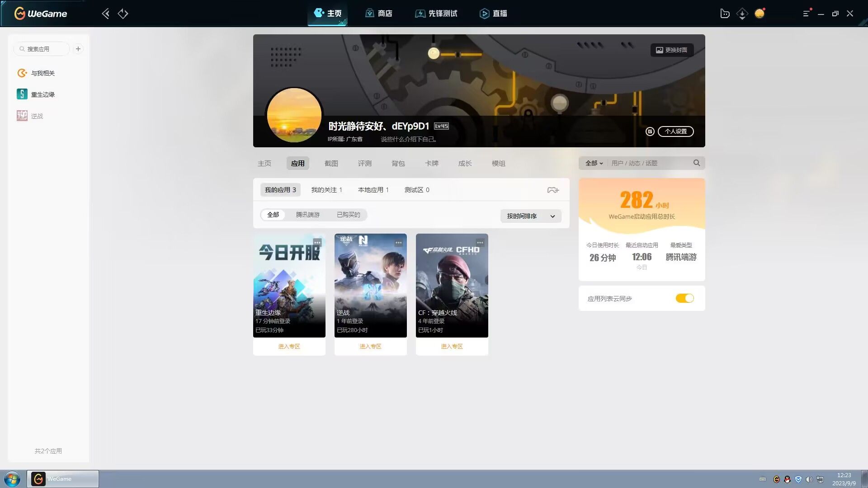The width and height of the screenshot is (868, 488).
Task: Click the volume speaker tray icon
Action: (x=809, y=479)
